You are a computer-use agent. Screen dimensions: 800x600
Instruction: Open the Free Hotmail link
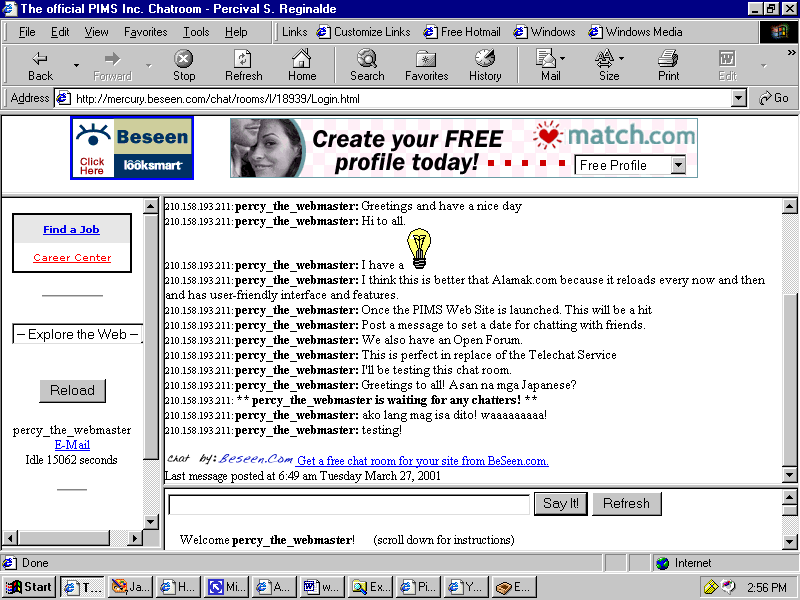click(x=462, y=32)
